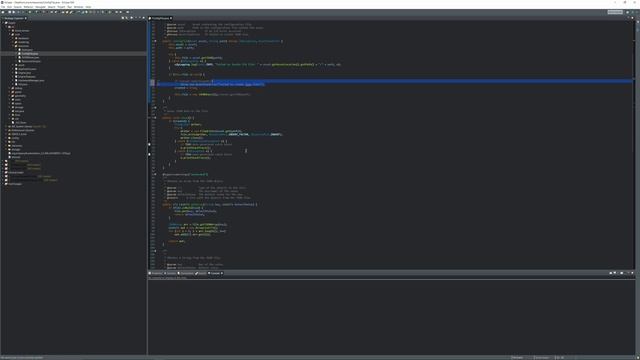Click the second TODO task marker in the editor gutter
The height and width of the screenshot is (360, 640).
149,154
